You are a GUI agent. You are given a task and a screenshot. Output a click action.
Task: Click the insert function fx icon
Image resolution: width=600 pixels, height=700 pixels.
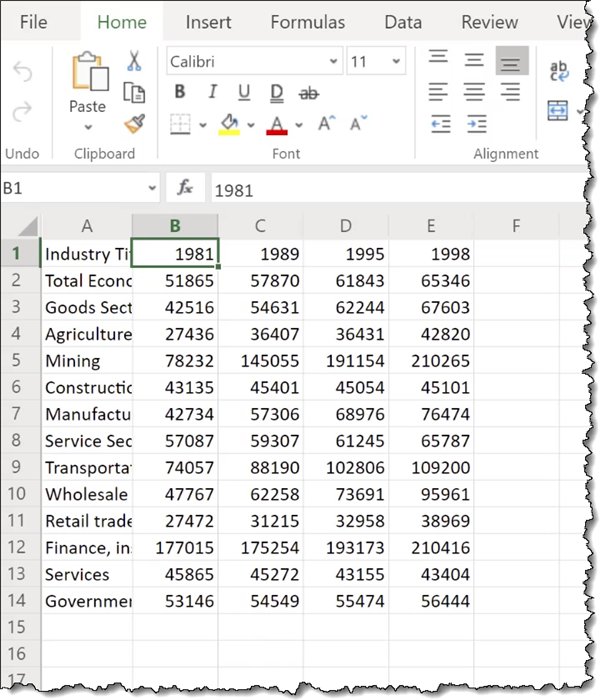(x=185, y=188)
